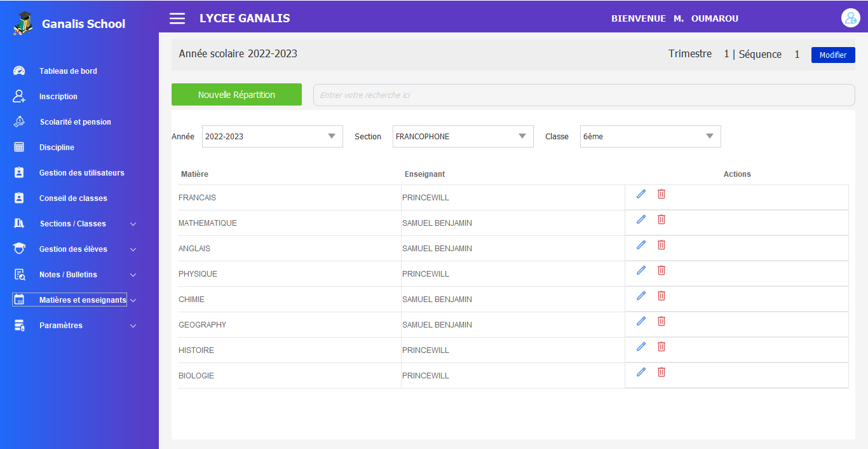Edit the BIOLOGIE row pencil icon
Image resolution: width=868 pixels, height=449 pixels.
[x=641, y=372]
